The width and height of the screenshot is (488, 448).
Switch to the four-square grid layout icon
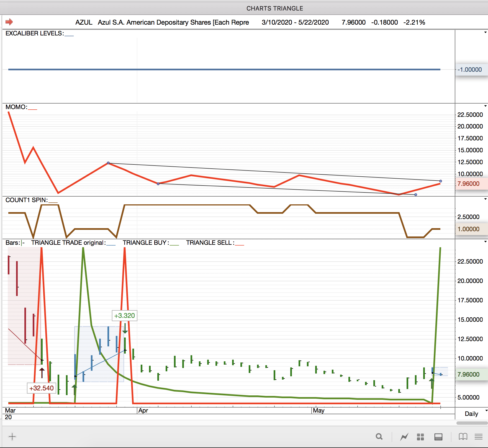(420, 437)
